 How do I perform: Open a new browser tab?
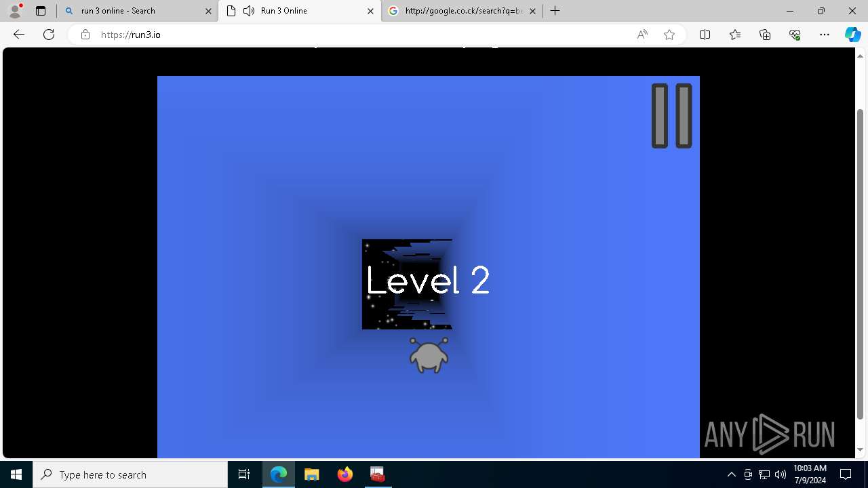point(555,11)
